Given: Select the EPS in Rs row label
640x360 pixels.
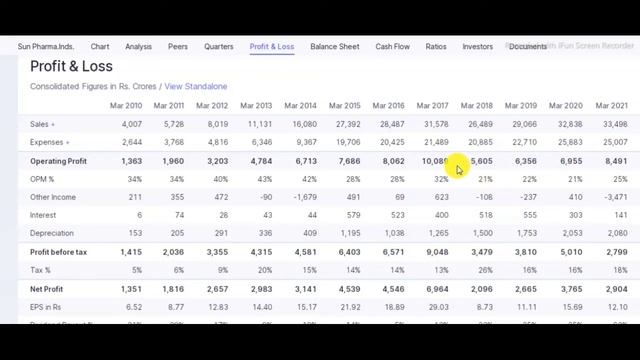Looking at the screenshot, I should (45, 307).
